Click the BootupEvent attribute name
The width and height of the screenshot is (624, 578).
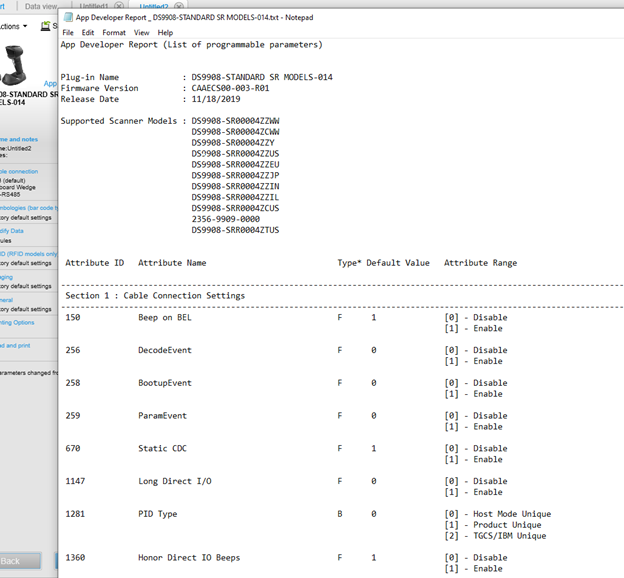(x=165, y=383)
